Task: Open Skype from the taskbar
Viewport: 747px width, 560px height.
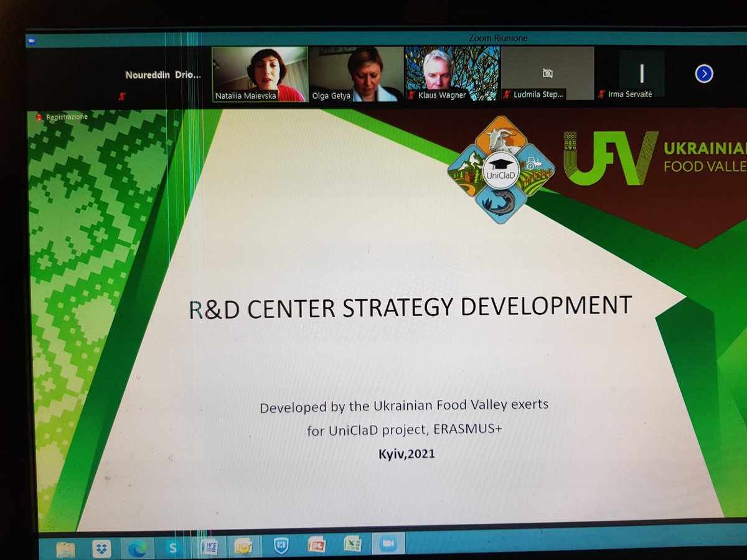Action: tap(172, 548)
